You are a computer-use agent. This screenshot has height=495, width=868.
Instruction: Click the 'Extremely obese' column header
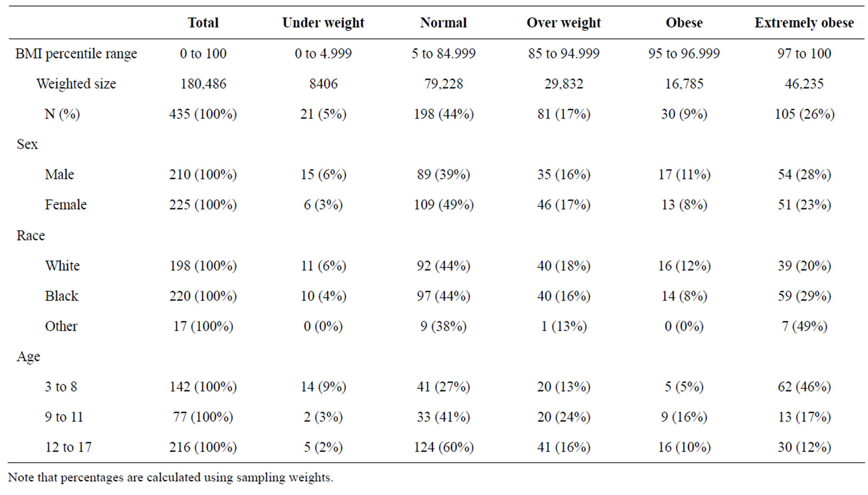(804, 23)
